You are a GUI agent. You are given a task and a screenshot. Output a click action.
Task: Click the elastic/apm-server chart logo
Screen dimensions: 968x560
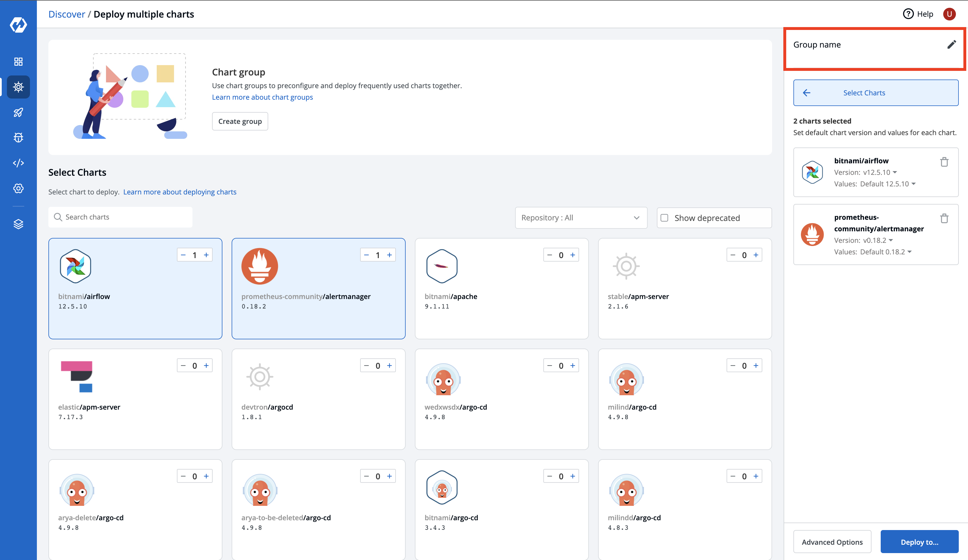(76, 377)
